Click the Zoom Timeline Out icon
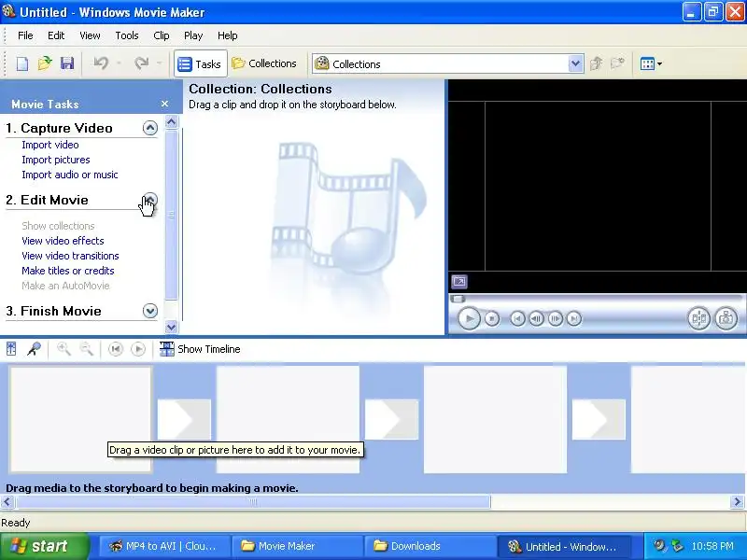The image size is (747, 560). [x=86, y=349]
